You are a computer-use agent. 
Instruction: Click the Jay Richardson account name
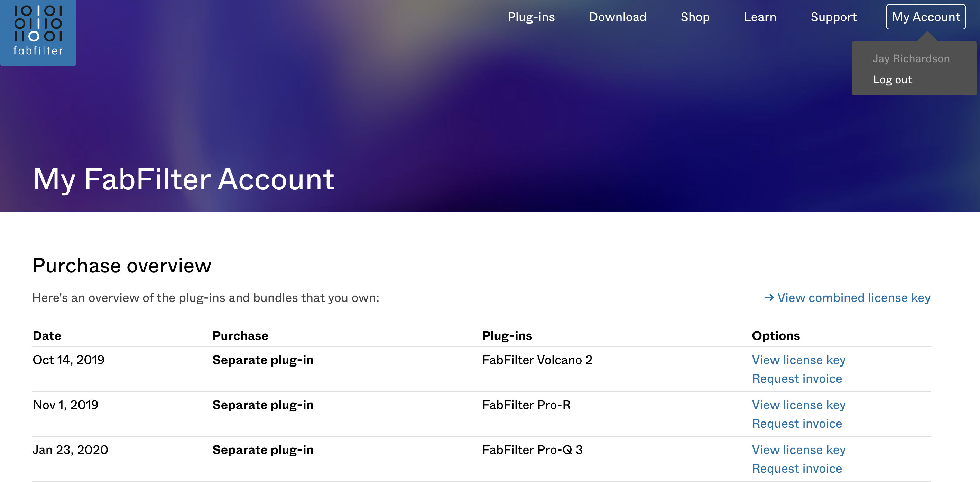(x=912, y=58)
